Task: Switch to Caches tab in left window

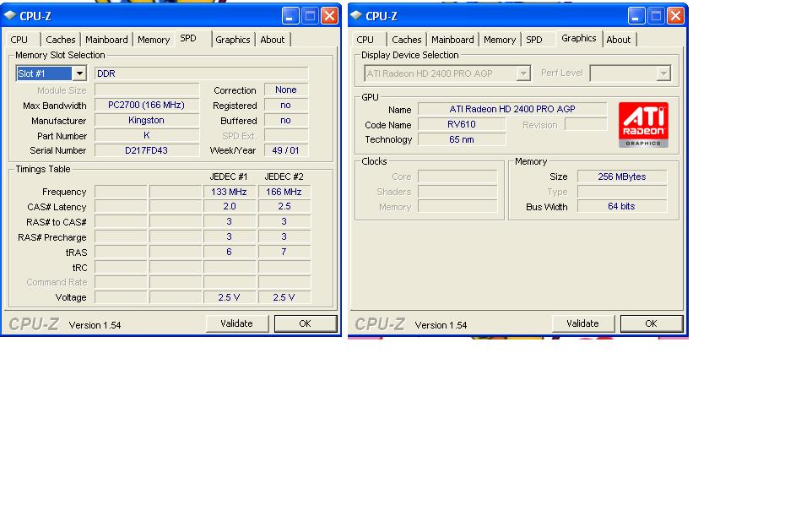Action: coord(61,40)
